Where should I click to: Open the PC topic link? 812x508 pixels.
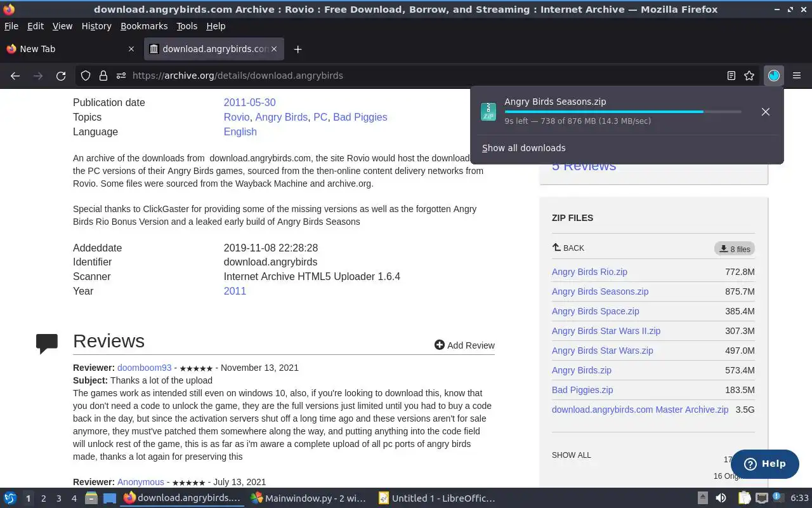pyautogui.click(x=320, y=117)
